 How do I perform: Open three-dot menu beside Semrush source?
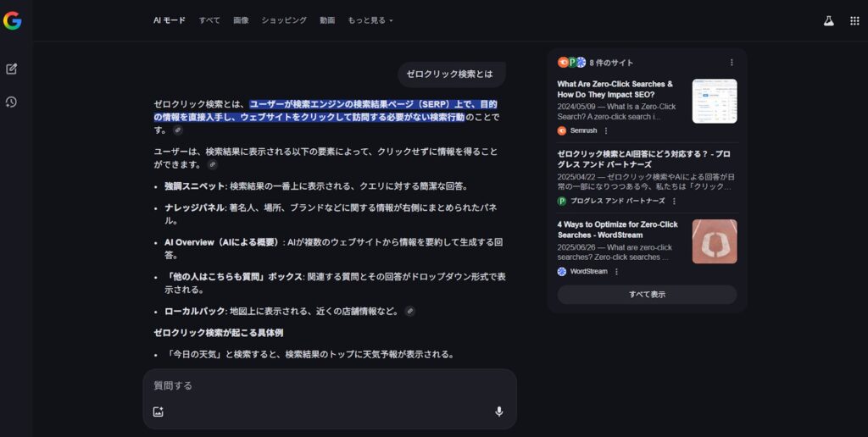click(606, 130)
